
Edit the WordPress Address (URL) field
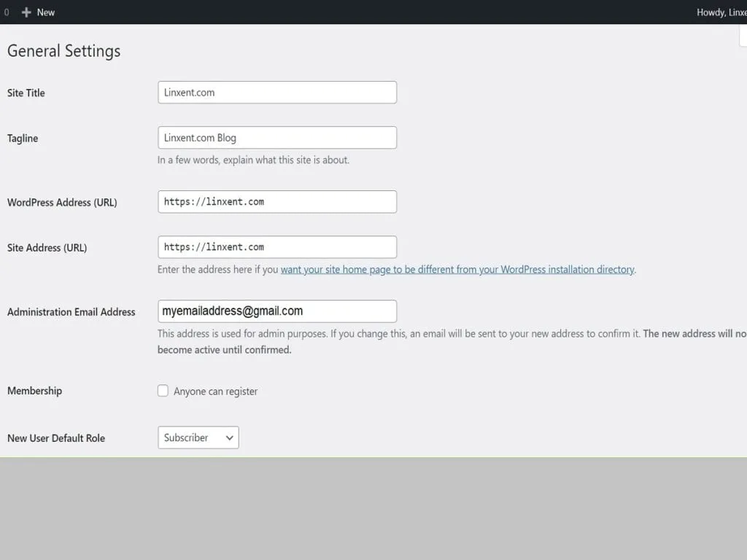(277, 202)
